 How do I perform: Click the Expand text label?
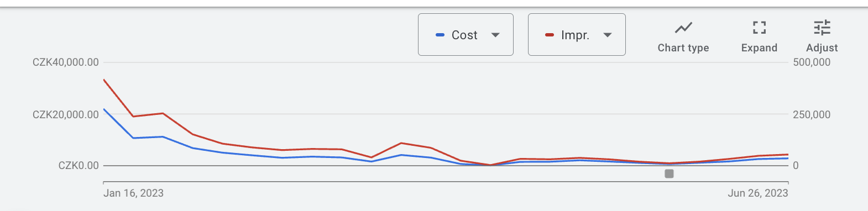pos(759,48)
